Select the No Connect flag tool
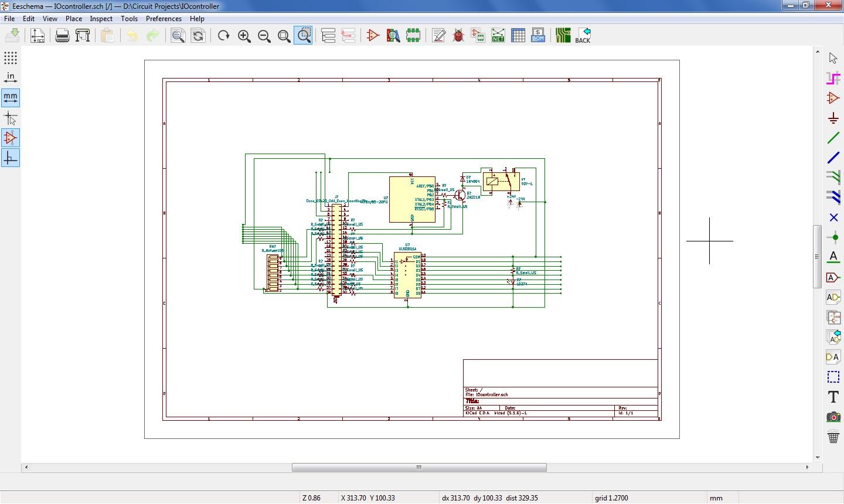Viewport: 844px width, 504px height. click(x=833, y=217)
